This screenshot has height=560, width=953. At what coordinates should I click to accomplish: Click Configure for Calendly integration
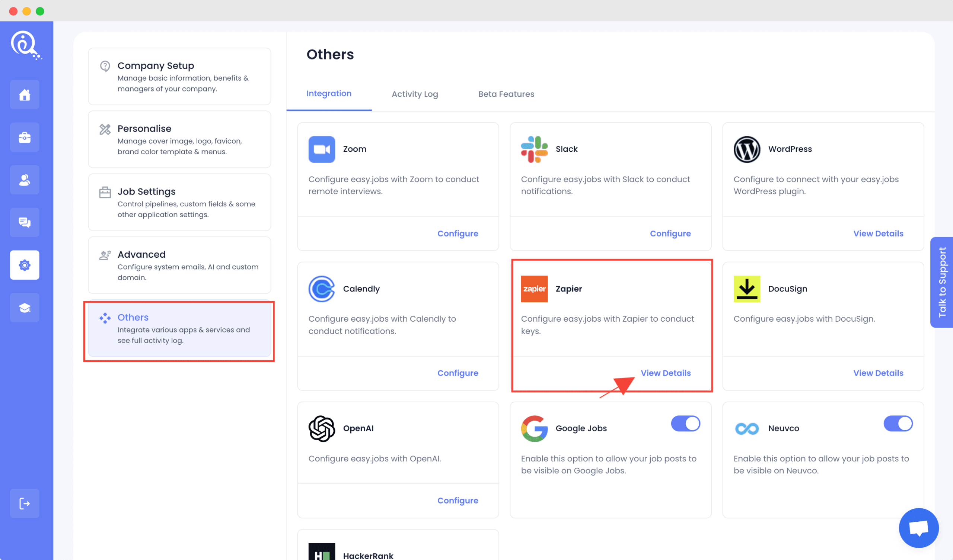458,373
